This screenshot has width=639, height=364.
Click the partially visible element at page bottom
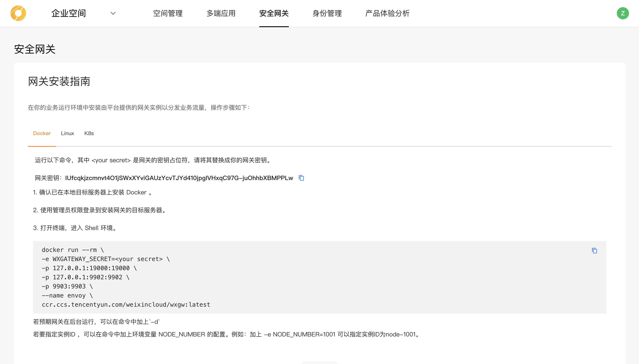[319, 362]
